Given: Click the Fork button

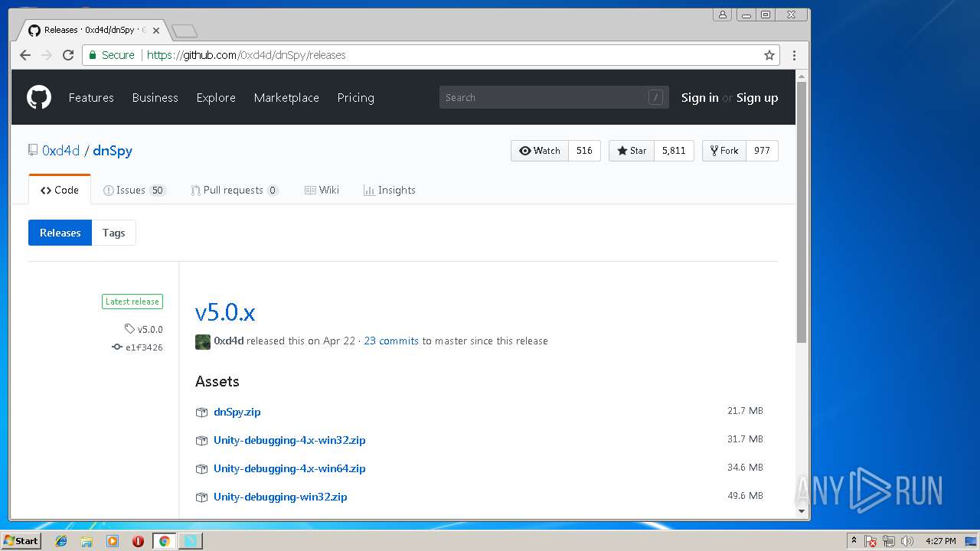Looking at the screenshot, I should coord(724,151).
